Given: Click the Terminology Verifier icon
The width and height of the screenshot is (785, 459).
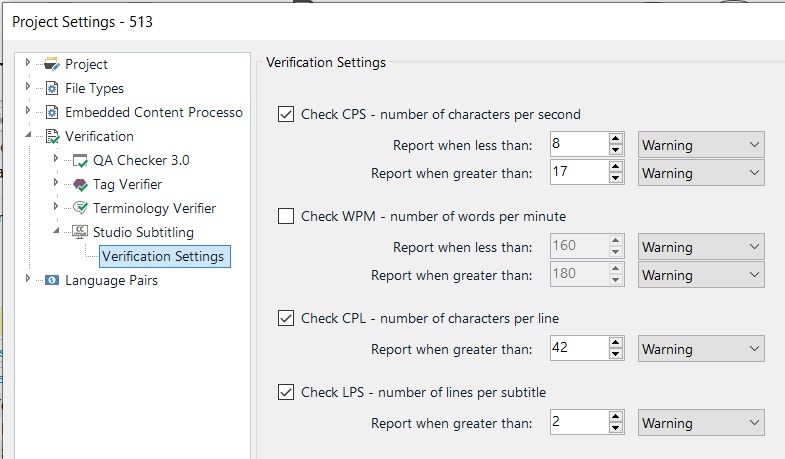Looking at the screenshot, I should point(80,208).
